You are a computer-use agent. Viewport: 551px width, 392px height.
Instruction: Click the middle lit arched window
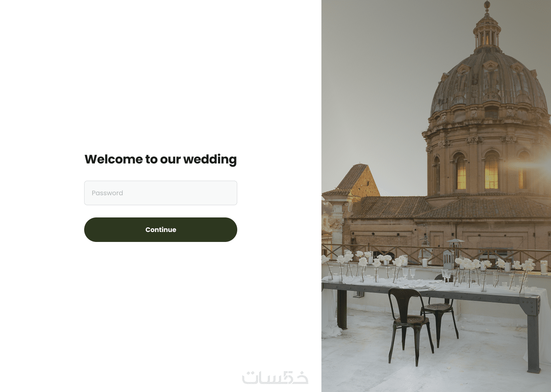(x=491, y=170)
